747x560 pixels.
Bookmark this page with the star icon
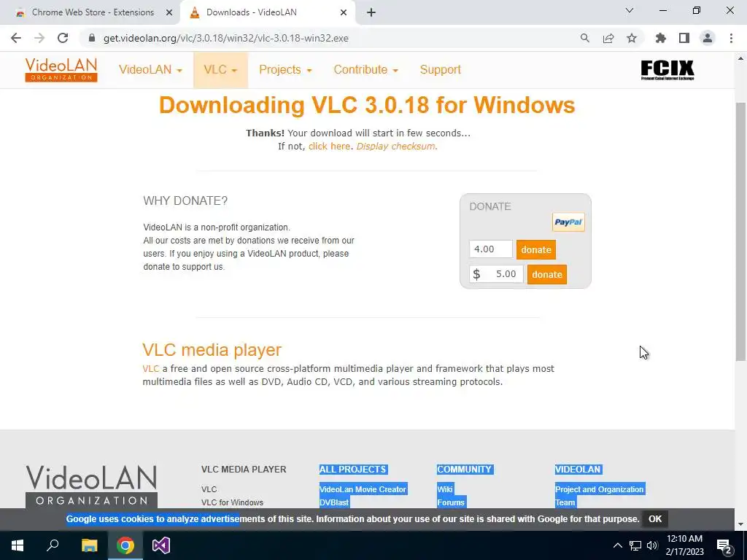[632, 38]
